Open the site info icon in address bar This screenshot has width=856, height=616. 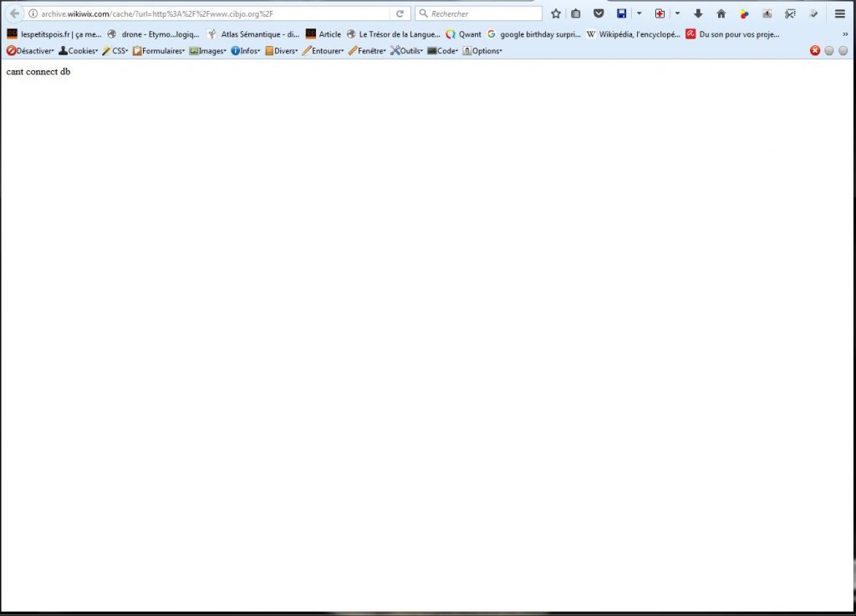click(x=33, y=13)
